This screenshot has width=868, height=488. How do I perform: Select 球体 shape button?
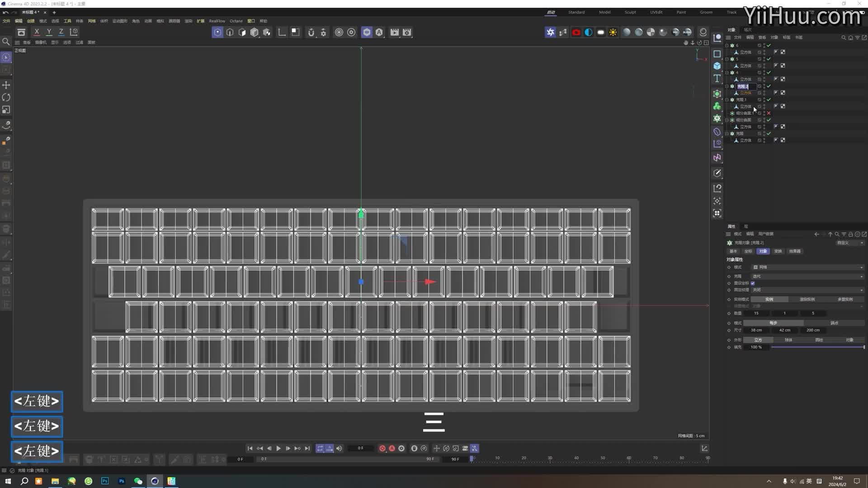[x=788, y=340]
